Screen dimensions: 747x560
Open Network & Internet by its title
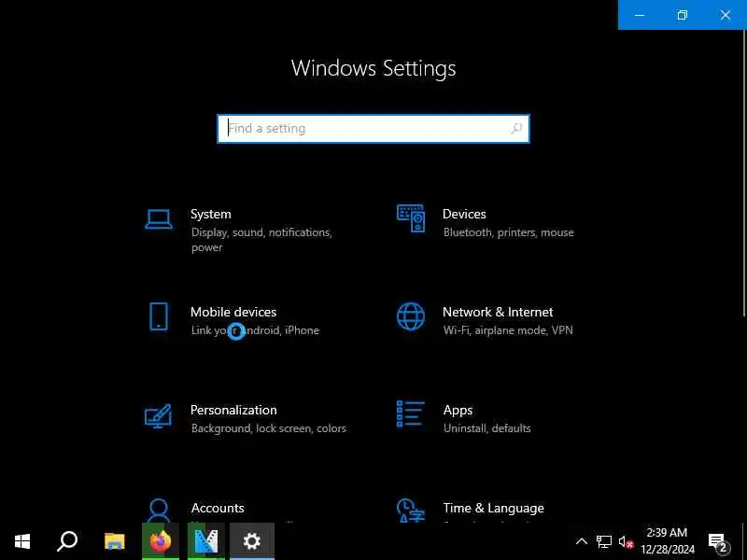[x=498, y=313]
